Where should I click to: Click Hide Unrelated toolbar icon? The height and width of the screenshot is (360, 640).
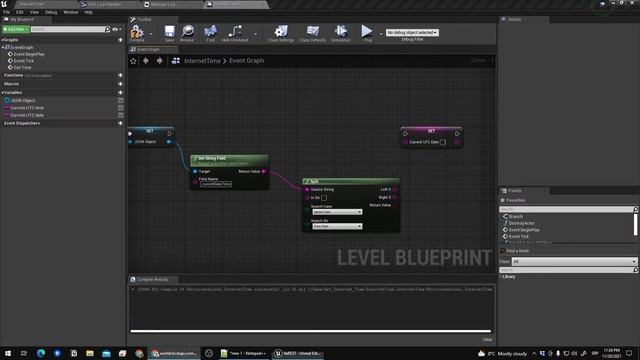[x=235, y=33]
